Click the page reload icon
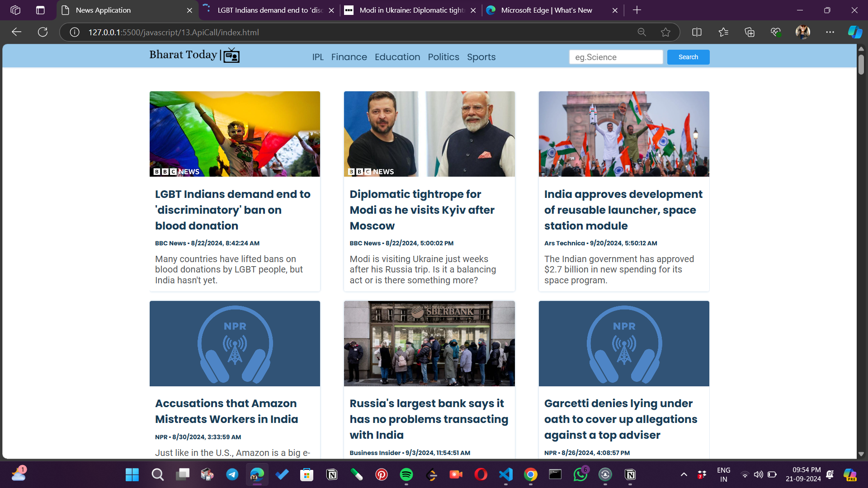This screenshot has height=488, width=868. [x=43, y=32]
